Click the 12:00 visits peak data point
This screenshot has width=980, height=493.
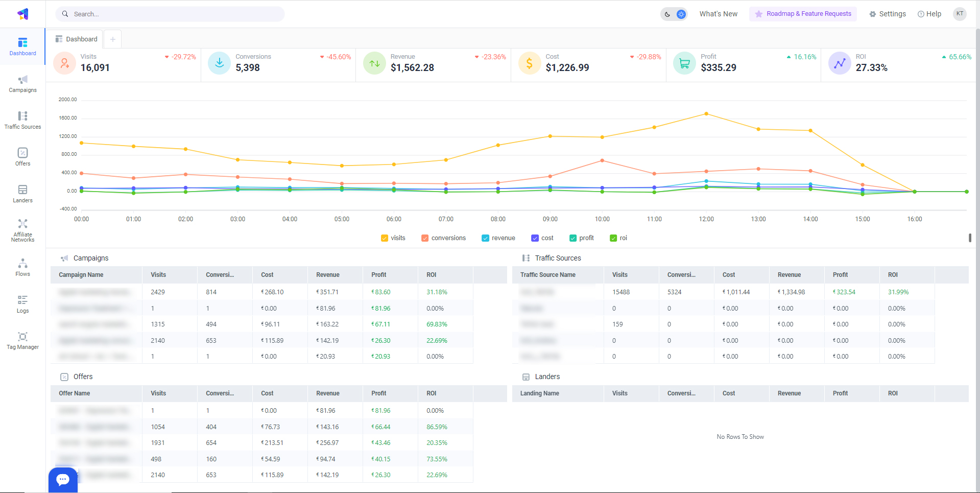click(706, 113)
